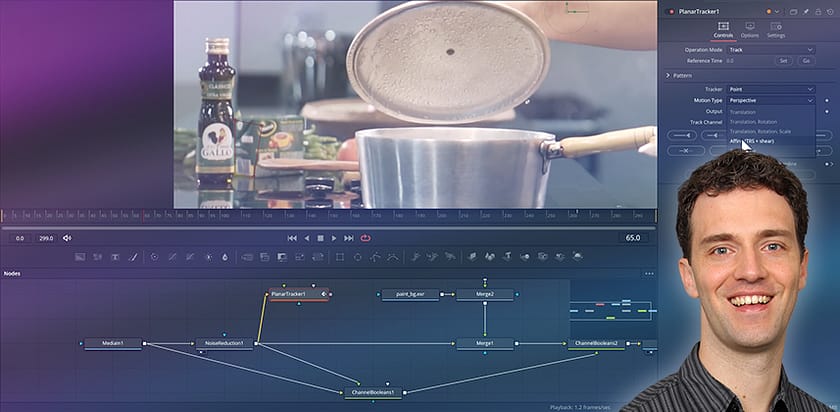Click Go button for Reference Time
The height and width of the screenshot is (412, 840).
pos(806,61)
